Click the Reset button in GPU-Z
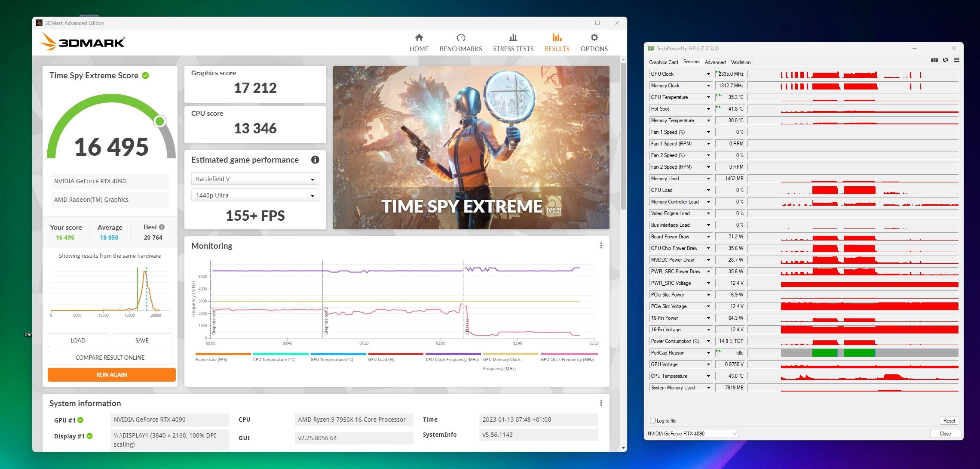 (949, 421)
